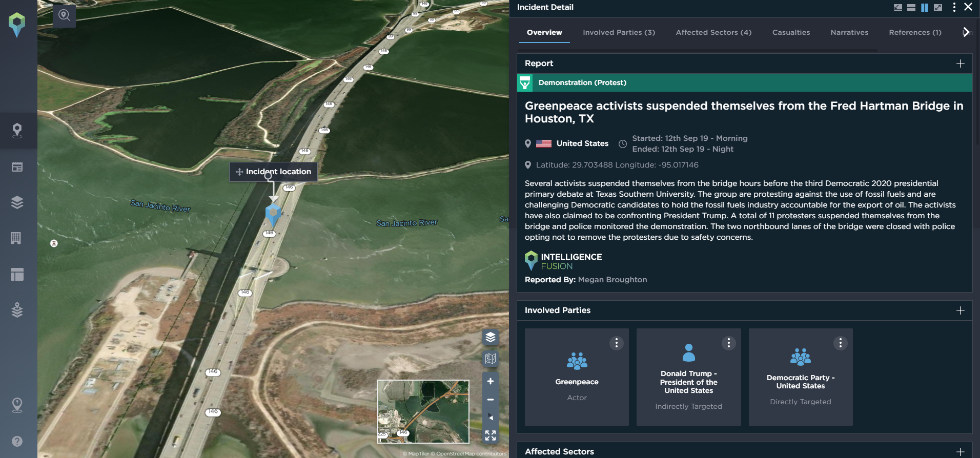This screenshot has width=980, height=458.
Task: Click the Intelligence Fusion logo in sidebar
Action: (x=17, y=25)
